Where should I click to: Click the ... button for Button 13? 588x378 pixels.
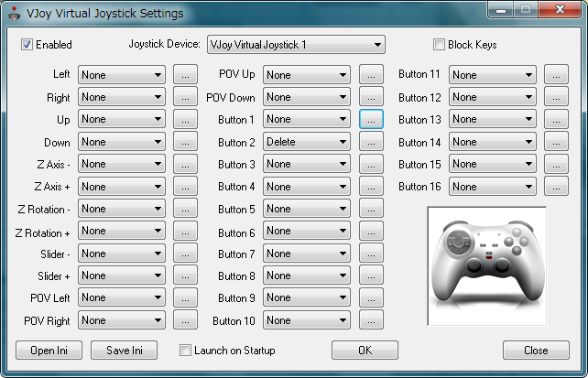(556, 119)
